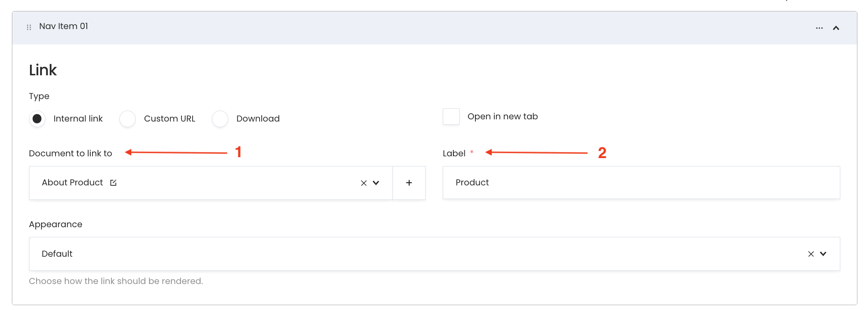Select the Internal link radio button
The height and width of the screenshot is (310, 868).
37,119
